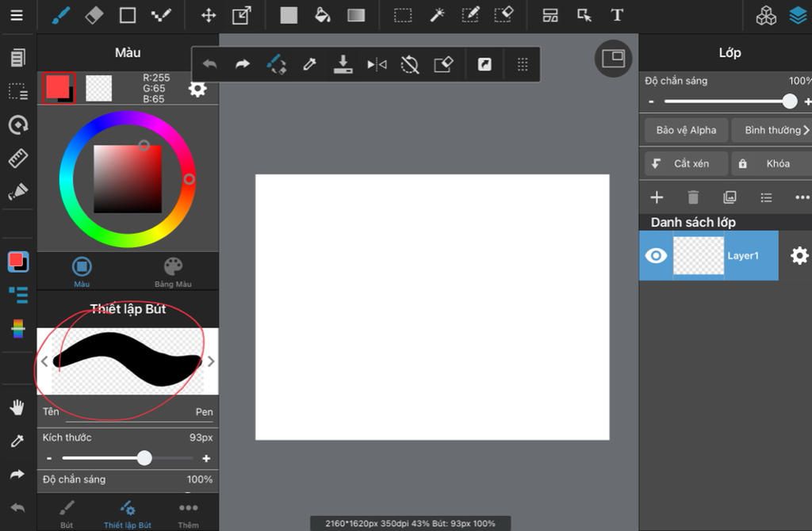Select the Fill rectangle tool

point(289,15)
